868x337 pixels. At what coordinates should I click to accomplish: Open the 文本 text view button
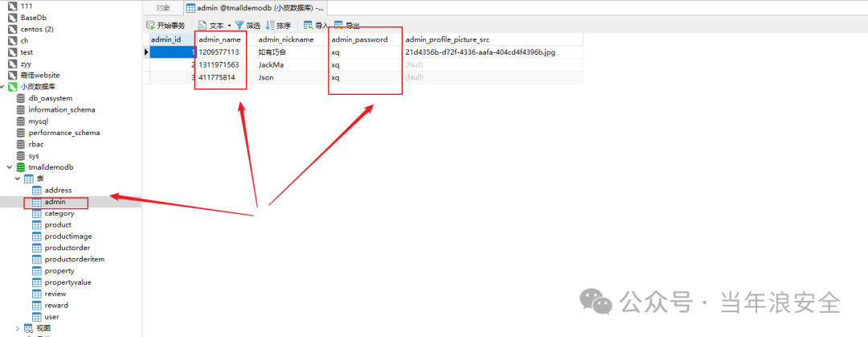click(x=211, y=26)
